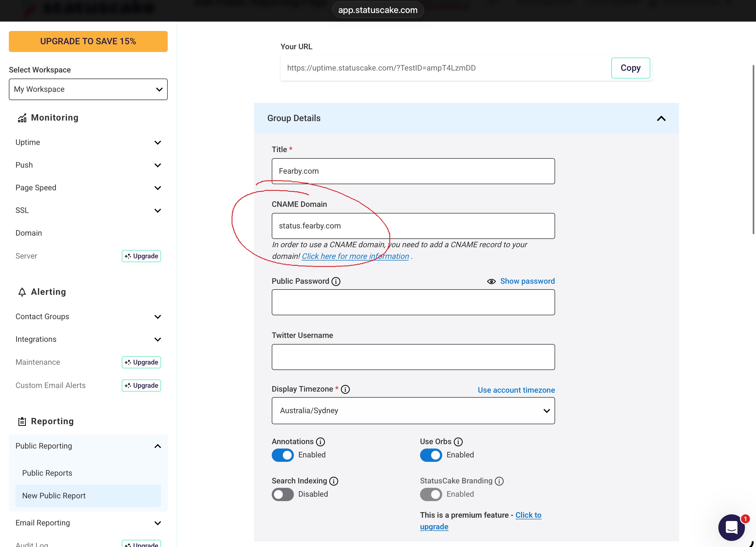Open Public Password info tooltip icon

click(336, 282)
